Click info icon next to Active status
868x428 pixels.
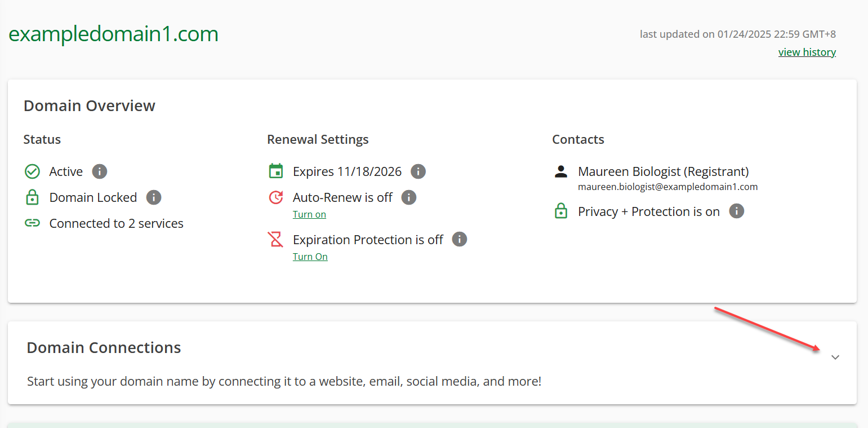click(100, 171)
